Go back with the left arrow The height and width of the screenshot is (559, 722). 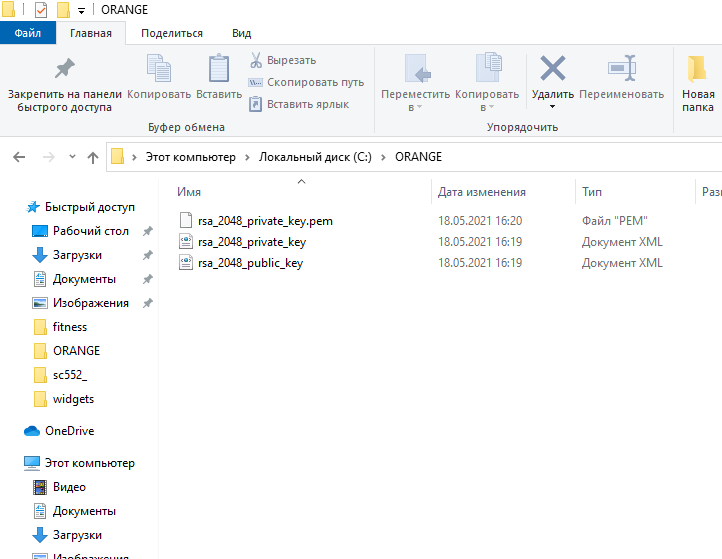tap(19, 157)
